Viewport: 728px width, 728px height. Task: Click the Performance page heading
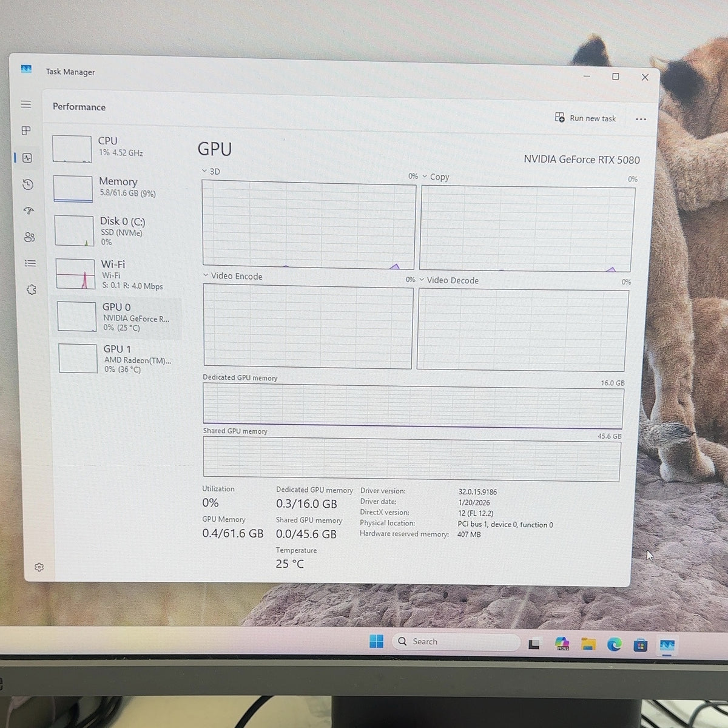[x=79, y=107]
